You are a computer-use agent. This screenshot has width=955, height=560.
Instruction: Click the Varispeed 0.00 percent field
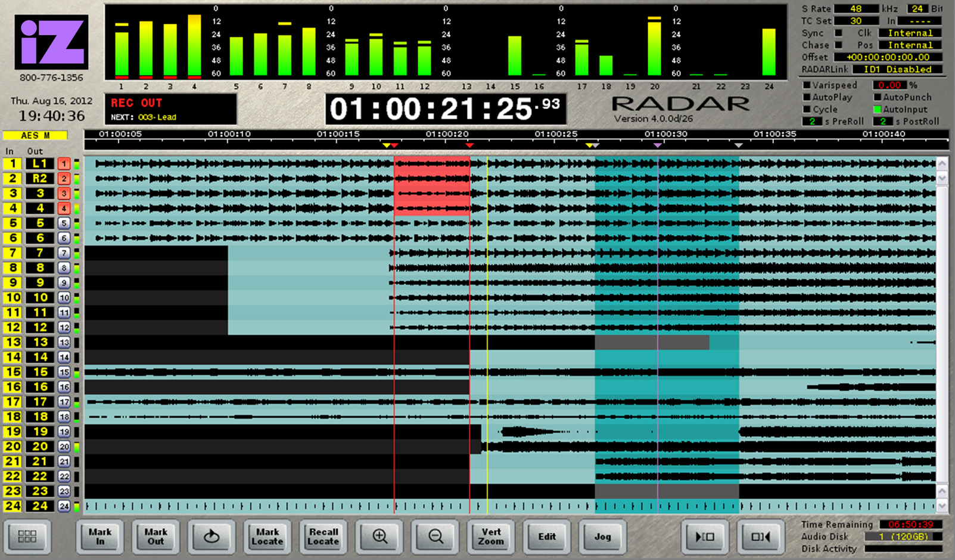[890, 85]
